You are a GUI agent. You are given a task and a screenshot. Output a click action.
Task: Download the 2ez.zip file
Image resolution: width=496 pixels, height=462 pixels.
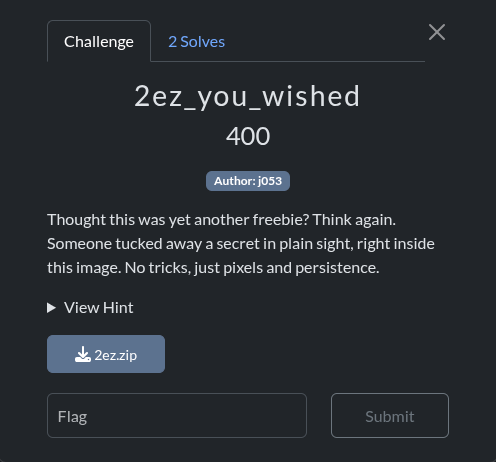click(x=106, y=354)
